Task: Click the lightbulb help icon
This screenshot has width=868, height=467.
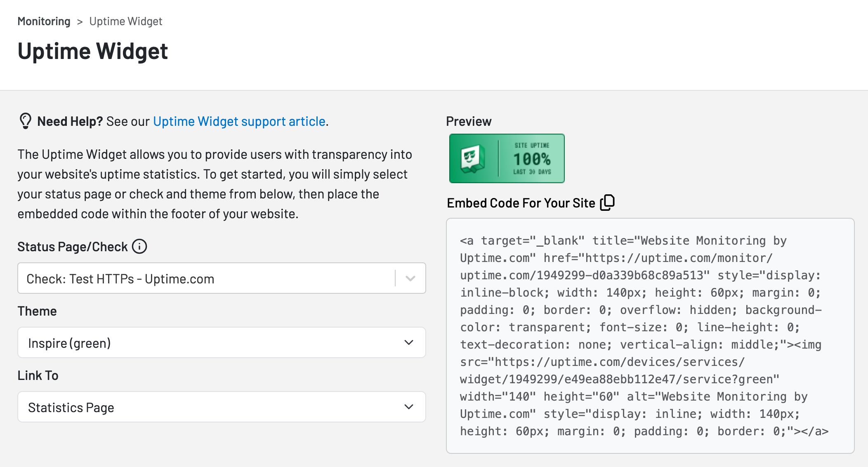Action: coord(26,121)
